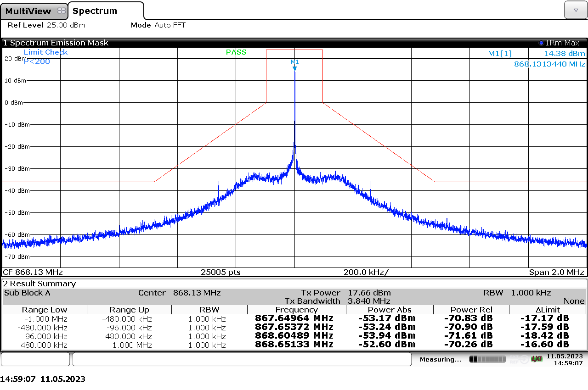Click the small empty status field at bottom left
Image resolution: width=588 pixels, height=390 pixels.
tap(35, 359)
